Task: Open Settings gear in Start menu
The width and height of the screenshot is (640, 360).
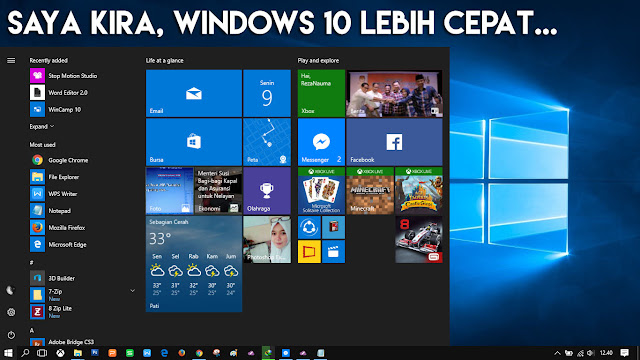Action: click(x=11, y=312)
